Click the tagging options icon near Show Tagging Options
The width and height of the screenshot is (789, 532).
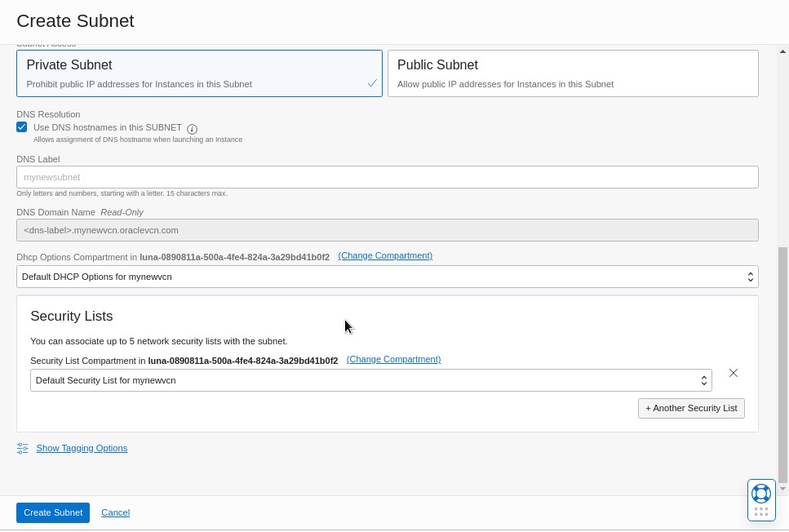[22, 448]
